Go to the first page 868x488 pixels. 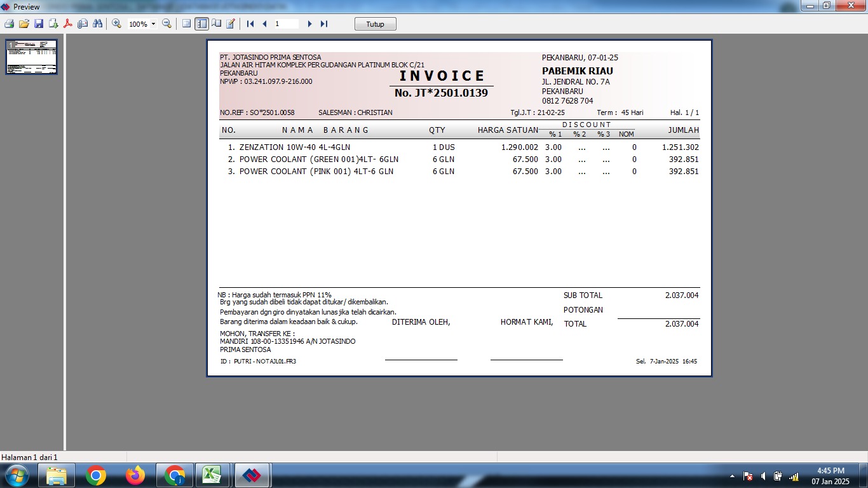pos(250,24)
